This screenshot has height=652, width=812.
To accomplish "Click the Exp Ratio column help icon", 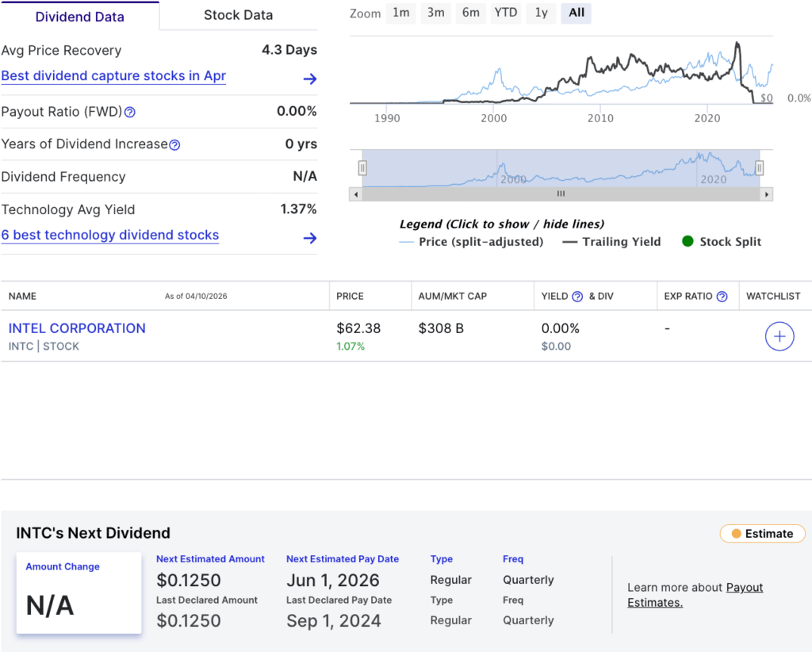I will pos(722,297).
